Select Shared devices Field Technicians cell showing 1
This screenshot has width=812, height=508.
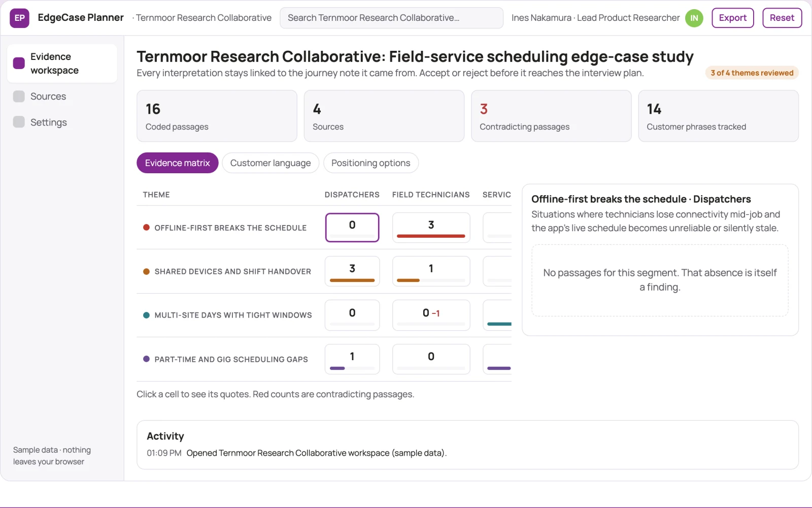coord(431,271)
